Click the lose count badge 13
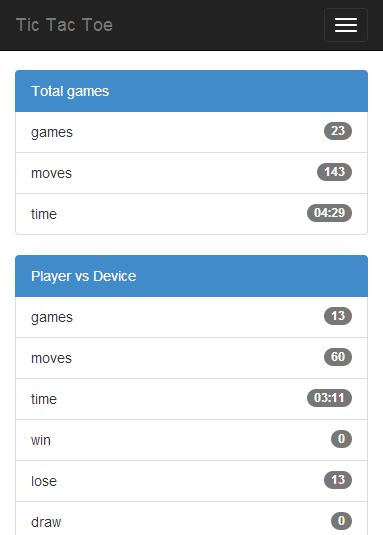This screenshot has height=535, width=383. pos(338,480)
